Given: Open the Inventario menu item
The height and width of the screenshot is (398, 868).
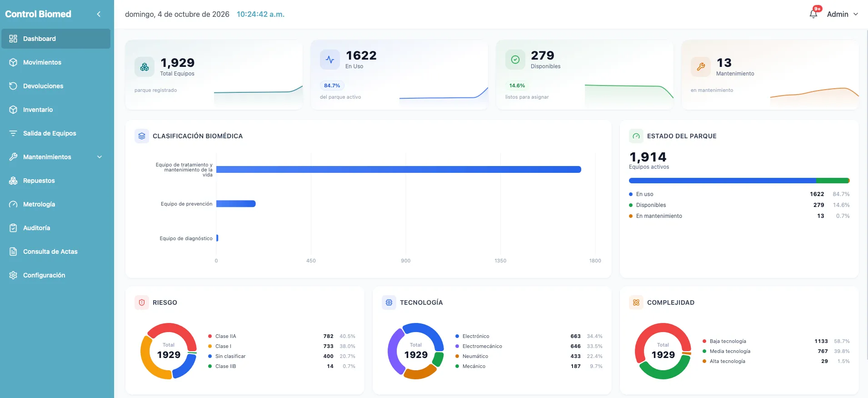Looking at the screenshot, I should tap(55, 110).
